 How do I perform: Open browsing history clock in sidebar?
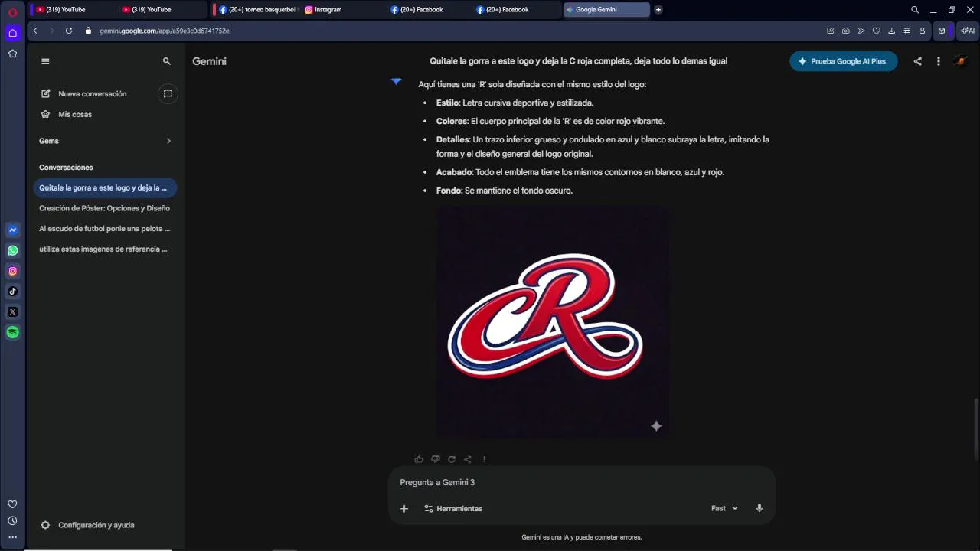tap(12, 521)
